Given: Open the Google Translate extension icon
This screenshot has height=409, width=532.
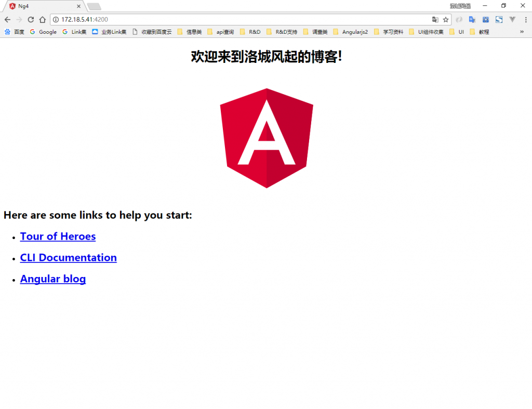Looking at the screenshot, I should tap(472, 20).
